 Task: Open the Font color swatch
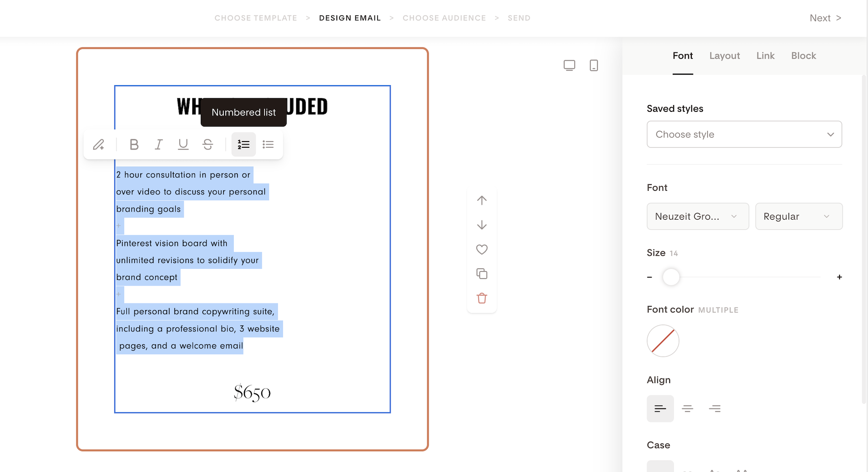(663, 341)
